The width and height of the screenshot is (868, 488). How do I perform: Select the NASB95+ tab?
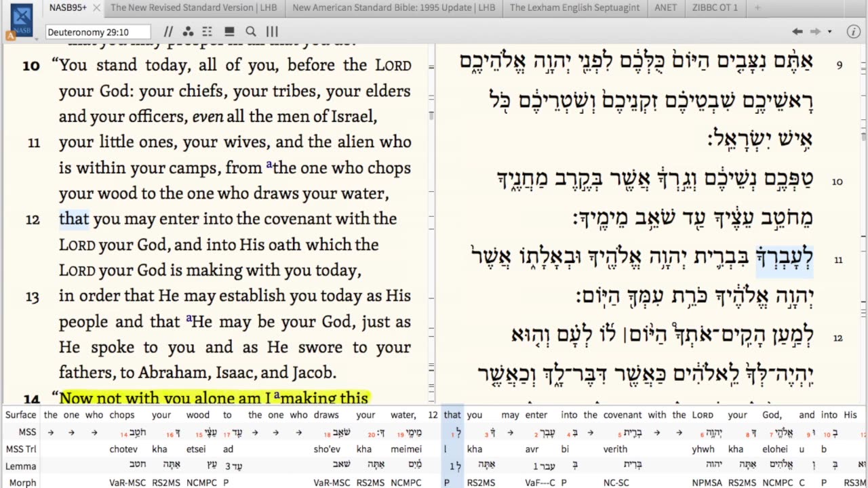(x=68, y=8)
